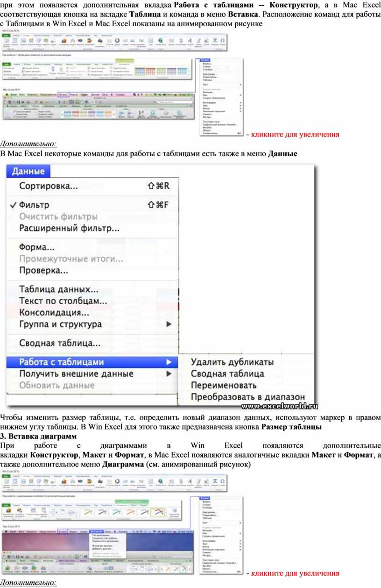Click Форма... in the data menu
381x588 pixels.
point(36,246)
